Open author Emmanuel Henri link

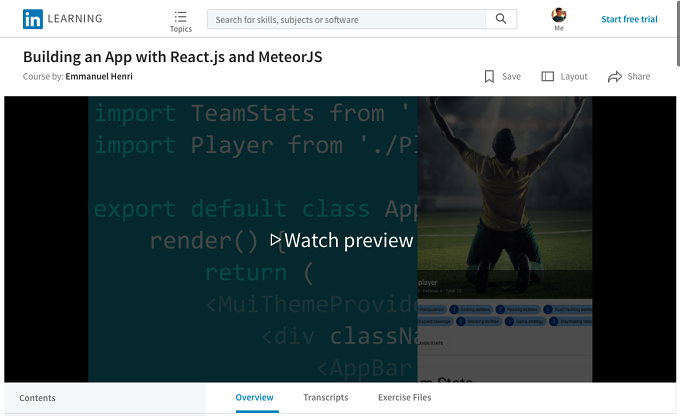click(99, 76)
